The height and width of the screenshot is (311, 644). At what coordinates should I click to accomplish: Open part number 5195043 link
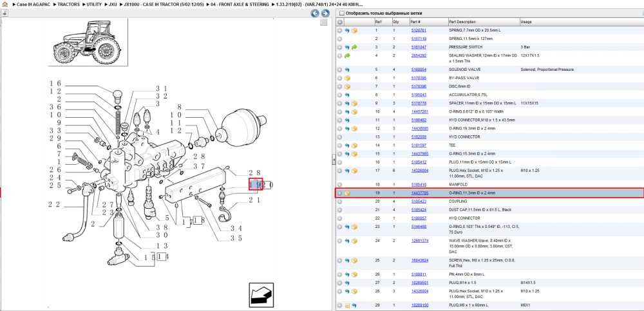click(419, 95)
